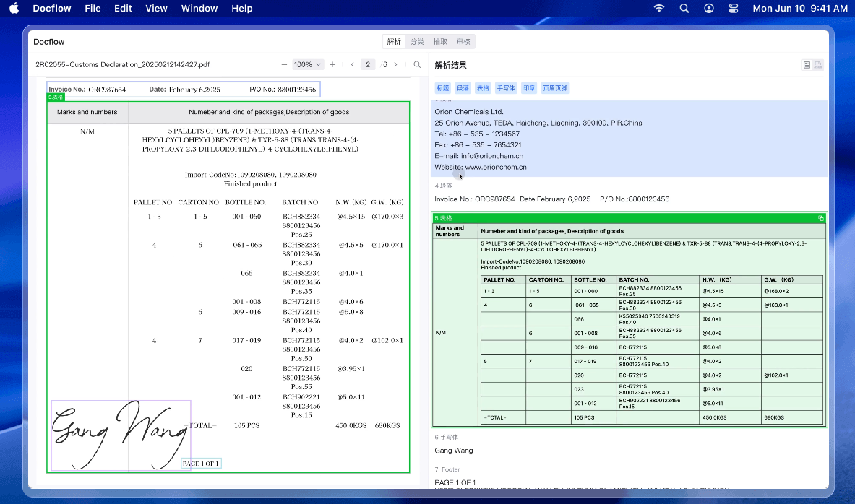Toggle the 页眉页脚 filter tag
This screenshot has height=504, width=855.
555,88
